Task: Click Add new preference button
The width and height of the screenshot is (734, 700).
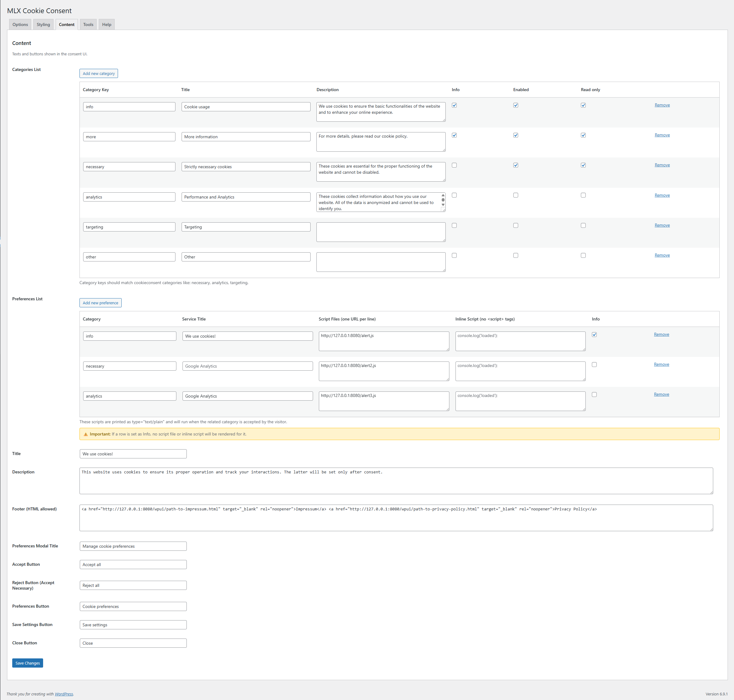Action: 100,303
